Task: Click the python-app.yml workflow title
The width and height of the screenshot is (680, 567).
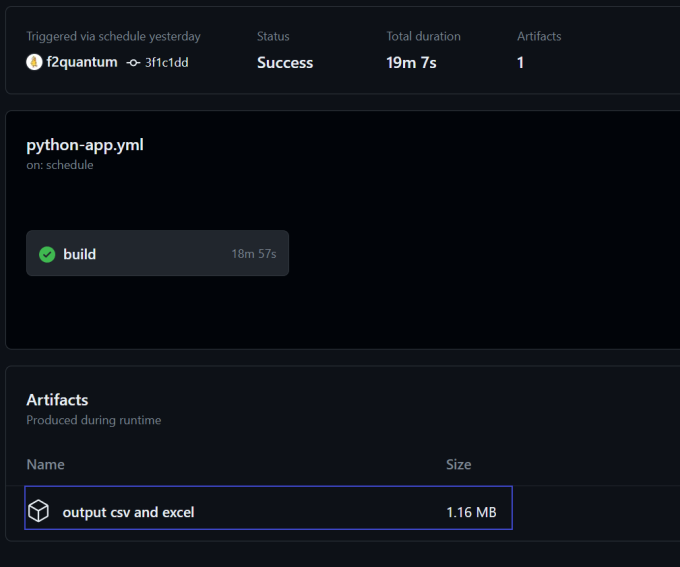Action: click(85, 144)
